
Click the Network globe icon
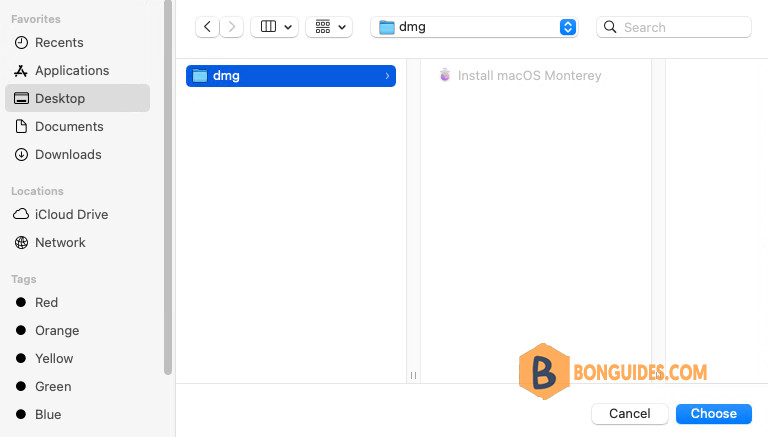pyautogui.click(x=21, y=243)
